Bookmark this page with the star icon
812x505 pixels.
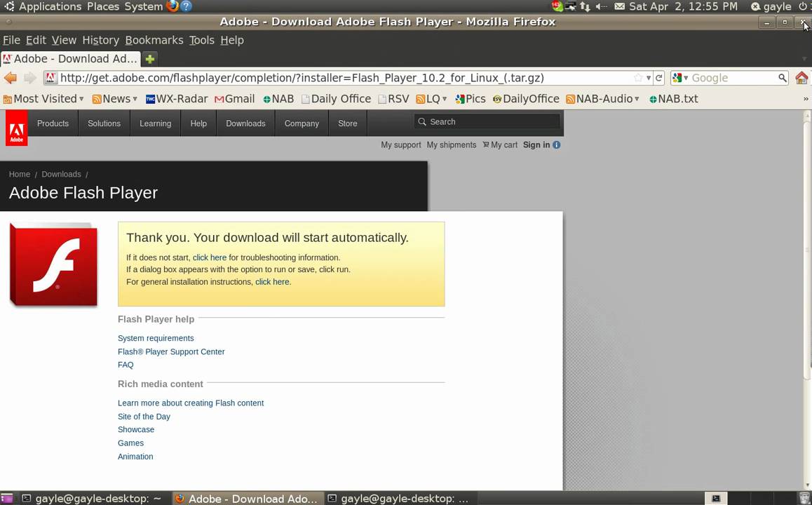tap(638, 78)
